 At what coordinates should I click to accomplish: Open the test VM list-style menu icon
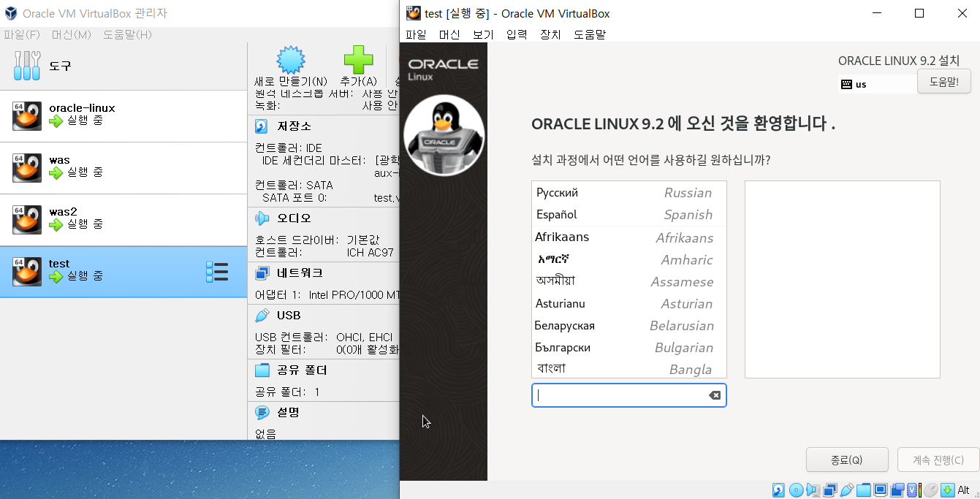click(217, 272)
